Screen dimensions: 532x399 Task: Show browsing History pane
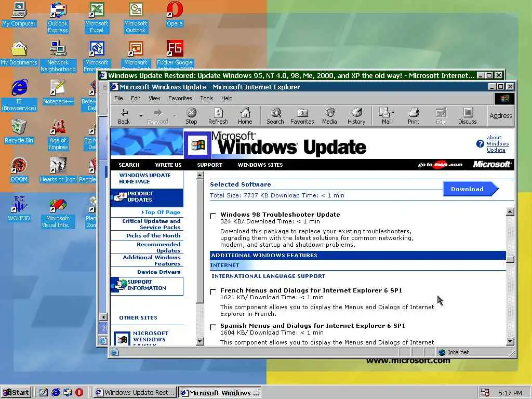[x=356, y=116]
